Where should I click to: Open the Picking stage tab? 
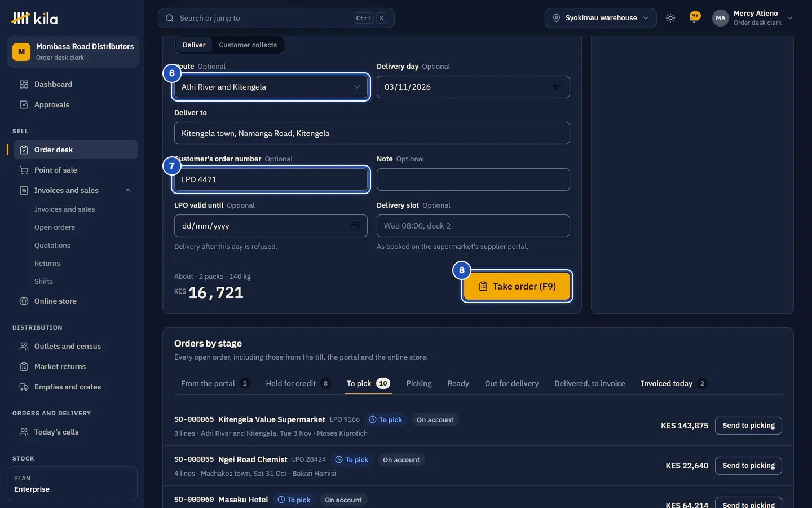click(x=419, y=383)
